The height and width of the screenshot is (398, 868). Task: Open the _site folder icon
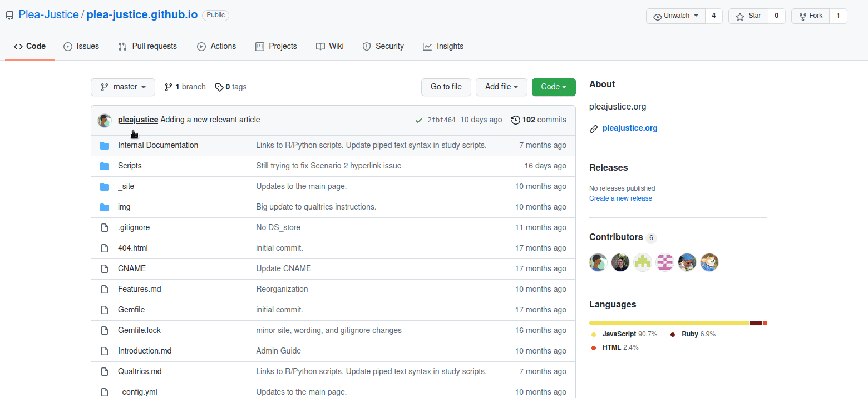click(x=105, y=187)
